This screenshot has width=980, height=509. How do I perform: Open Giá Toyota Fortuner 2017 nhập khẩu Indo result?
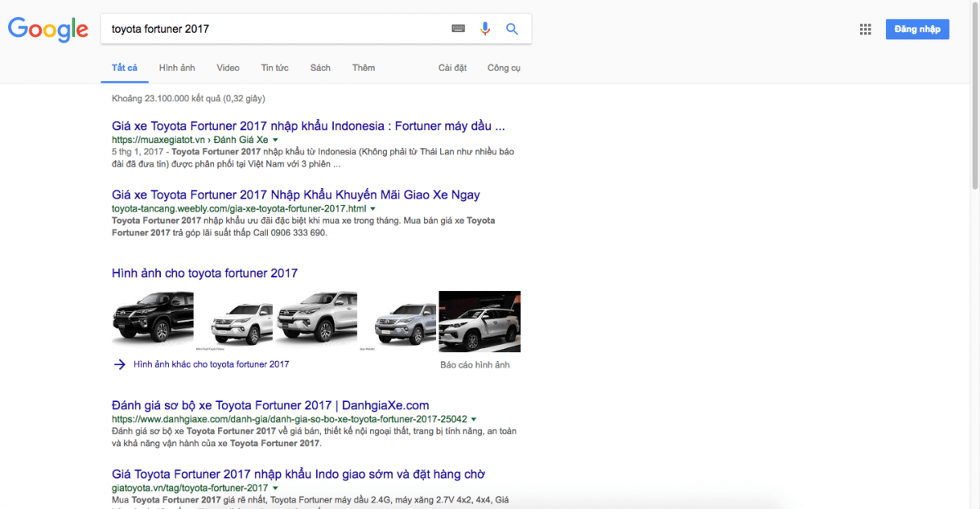[x=299, y=474]
